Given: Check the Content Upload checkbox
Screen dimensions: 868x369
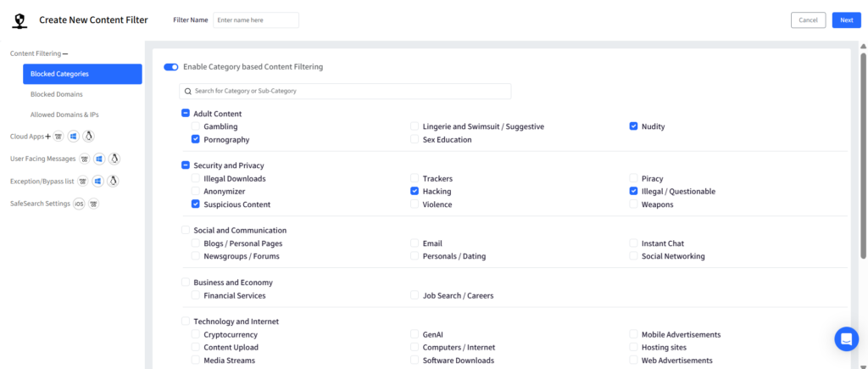Looking at the screenshot, I should click(x=196, y=348).
